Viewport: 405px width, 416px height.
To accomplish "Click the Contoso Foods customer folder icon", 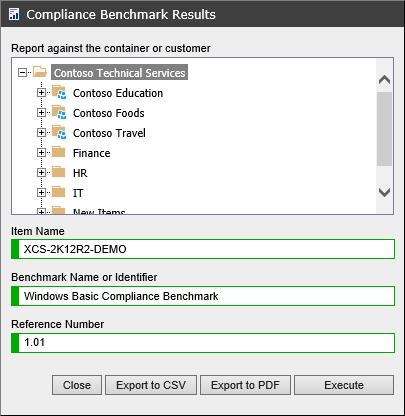I will click(59, 112).
